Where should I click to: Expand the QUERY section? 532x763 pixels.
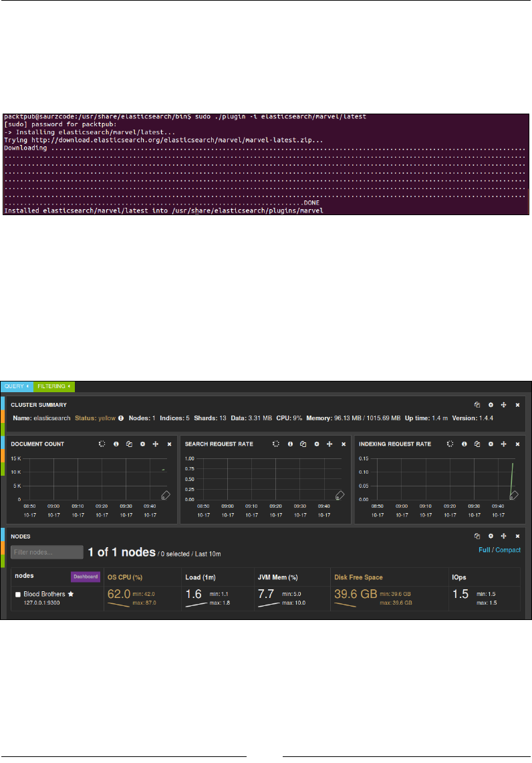click(17, 386)
